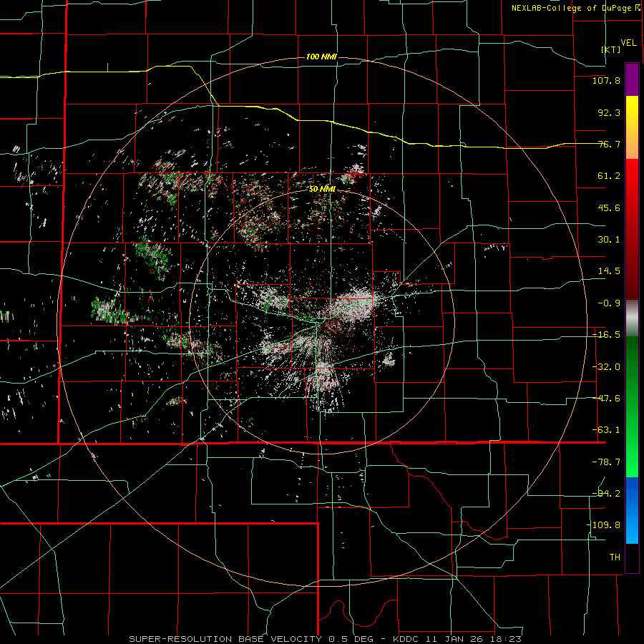This screenshot has width=644, height=644.
Task: Select the 61.2 velocity scale value
Action: click(x=609, y=176)
